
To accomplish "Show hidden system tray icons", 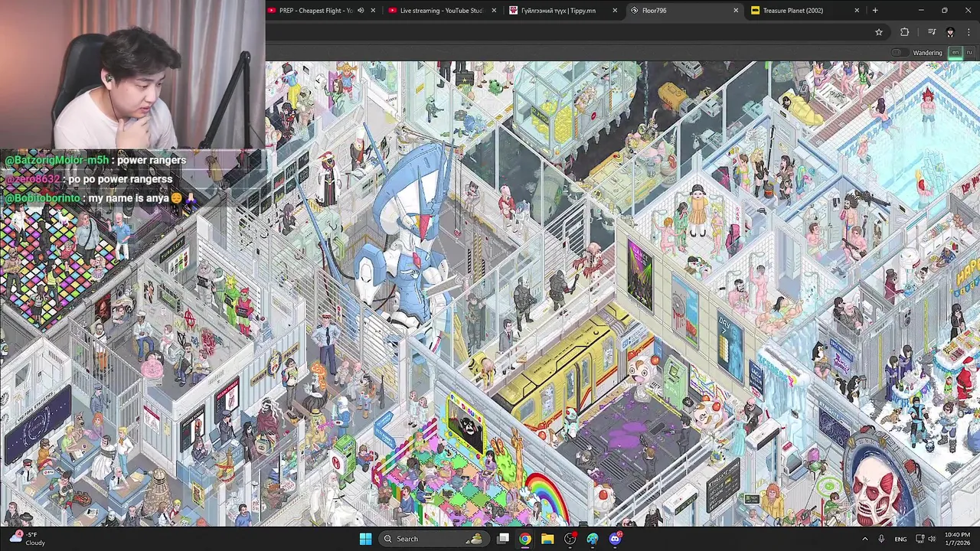I will point(865,539).
